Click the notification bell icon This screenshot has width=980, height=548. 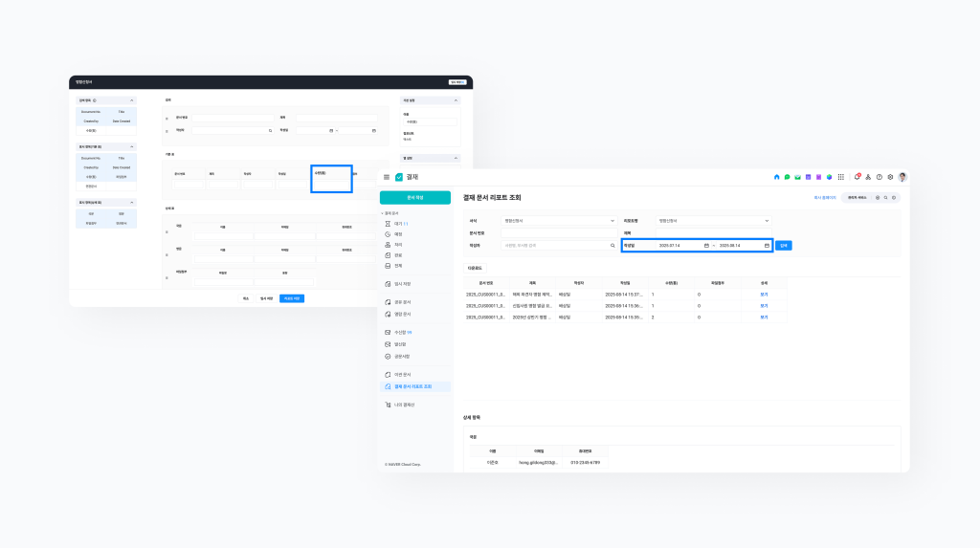(x=857, y=177)
